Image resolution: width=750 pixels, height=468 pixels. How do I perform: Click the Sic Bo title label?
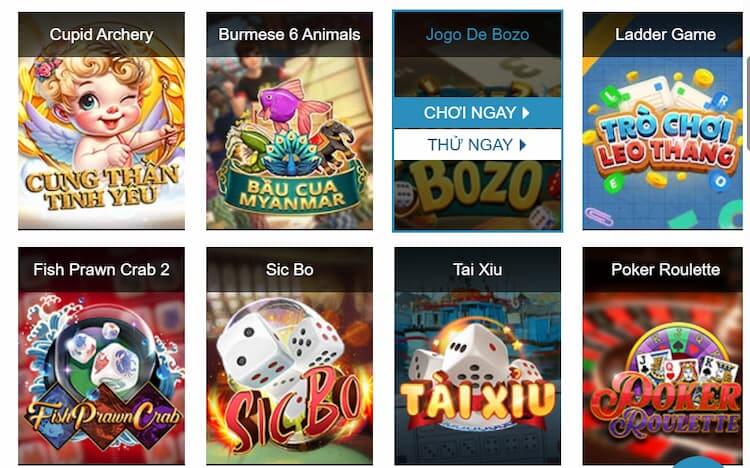coord(289,269)
